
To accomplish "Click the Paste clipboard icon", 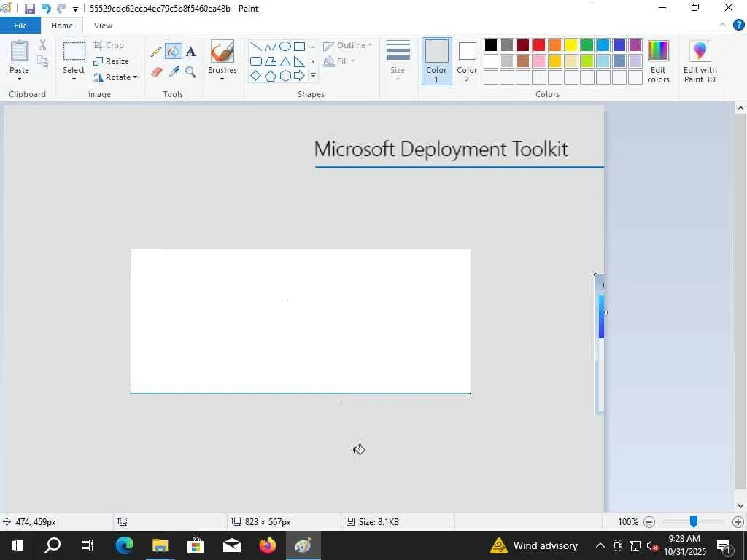I will click(20, 52).
